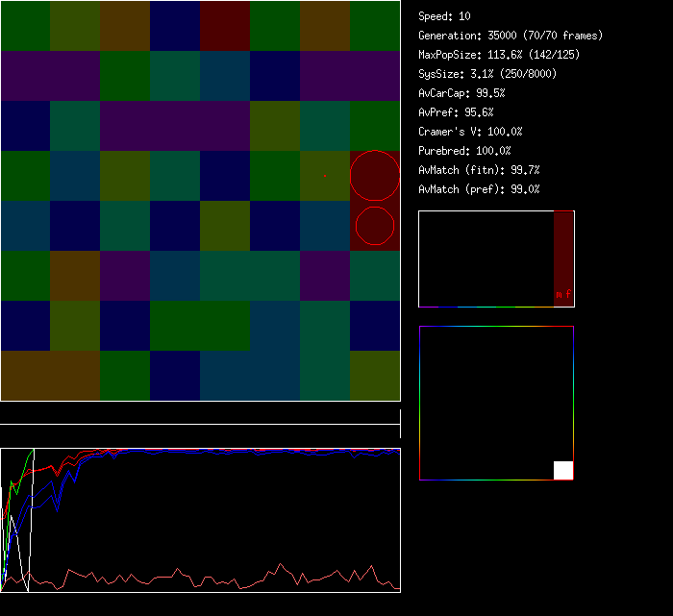Click the olive cell in the grid's bottom-right corner
Image resolution: width=673 pixels, height=616 pixels.
coord(375,376)
